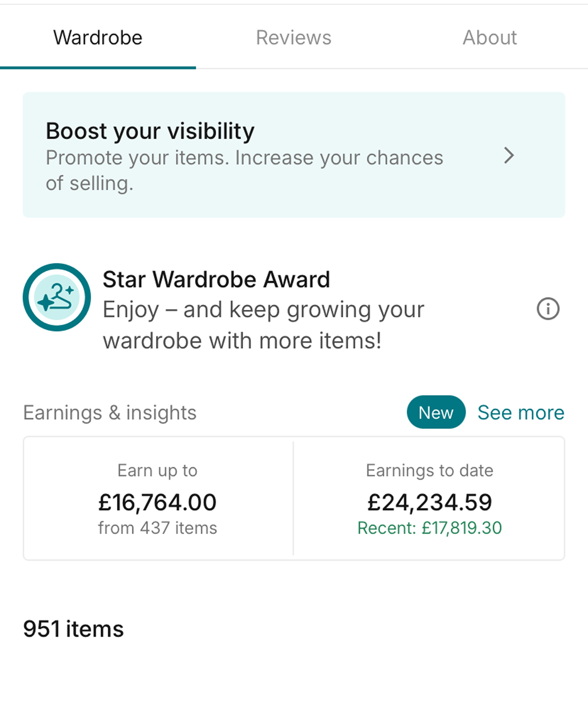This screenshot has height=721, width=588.
Task: Switch to the Reviews tab
Action: click(x=294, y=38)
